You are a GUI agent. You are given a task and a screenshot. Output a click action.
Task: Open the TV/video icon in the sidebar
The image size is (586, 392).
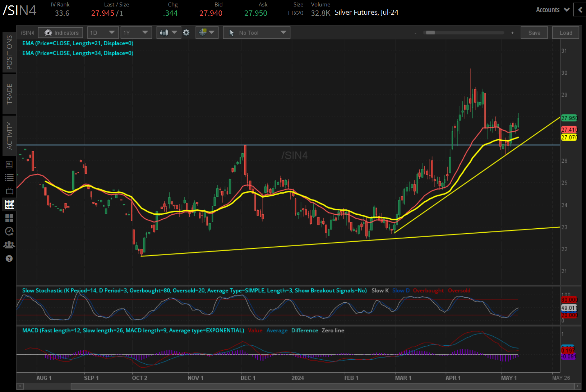coord(9,191)
